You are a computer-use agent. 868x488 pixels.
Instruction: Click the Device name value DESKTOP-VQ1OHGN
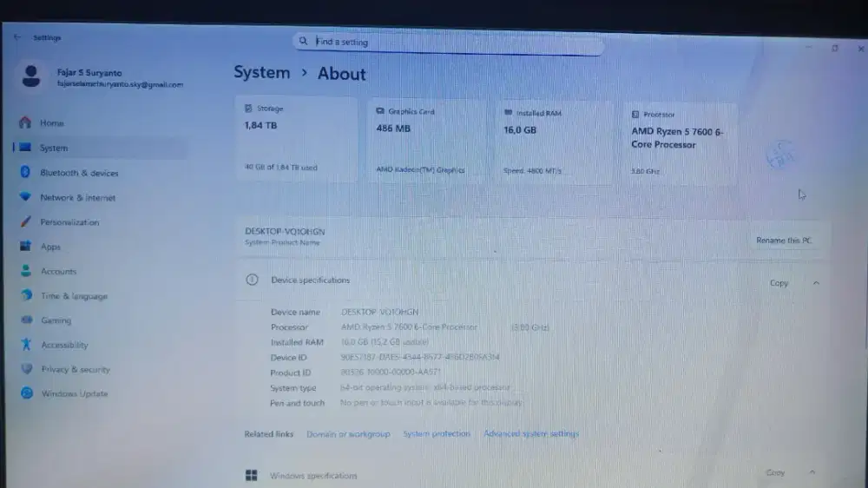380,313
